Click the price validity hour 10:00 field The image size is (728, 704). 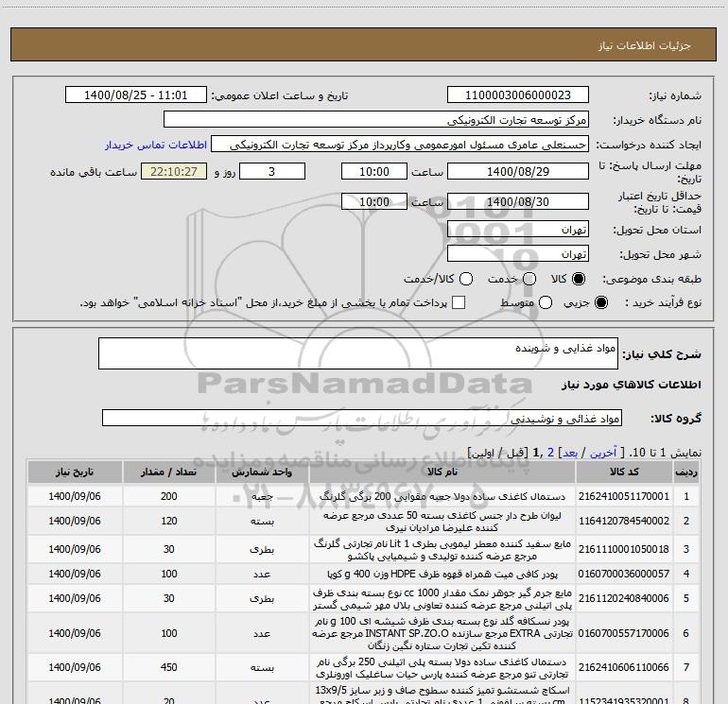click(374, 201)
